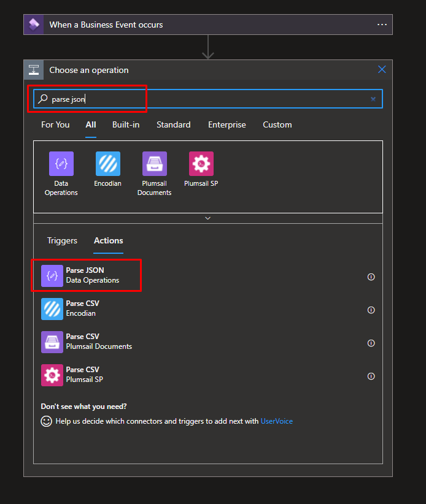Image resolution: width=426 pixels, height=504 pixels.
Task: Open the Plumsail SP connector icon
Action: (201, 164)
